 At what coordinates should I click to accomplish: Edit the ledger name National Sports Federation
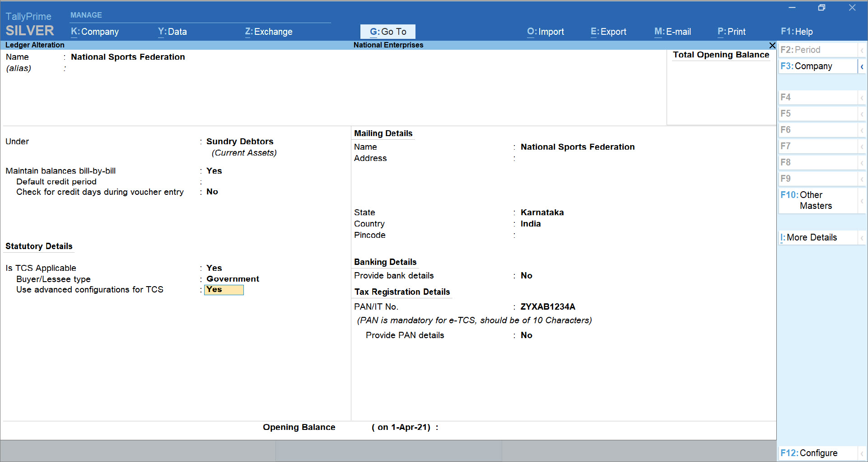(x=128, y=57)
